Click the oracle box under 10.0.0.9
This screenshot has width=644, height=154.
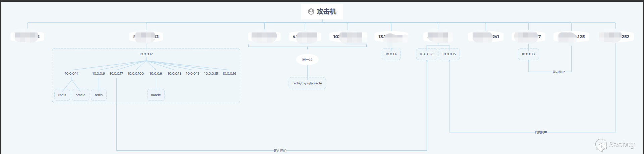pos(156,95)
